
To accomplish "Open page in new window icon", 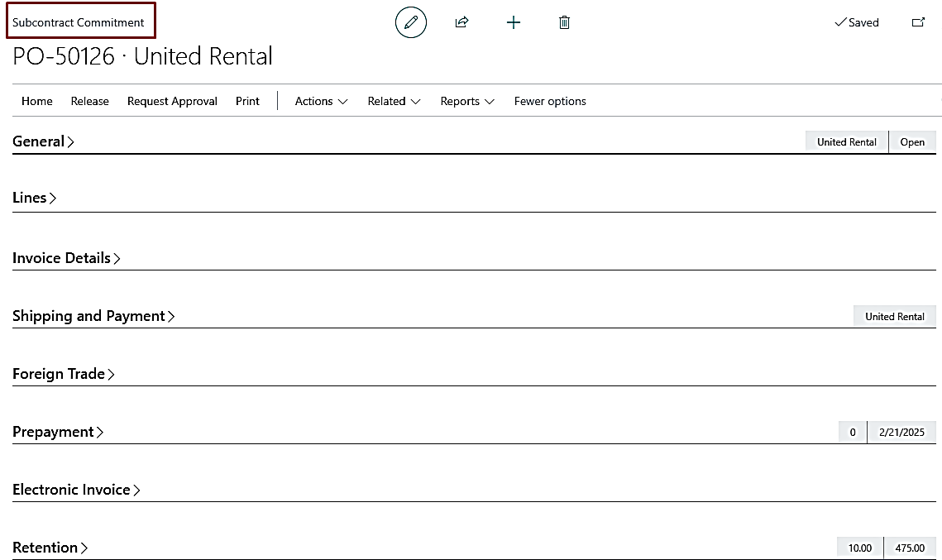I will click(x=918, y=22).
